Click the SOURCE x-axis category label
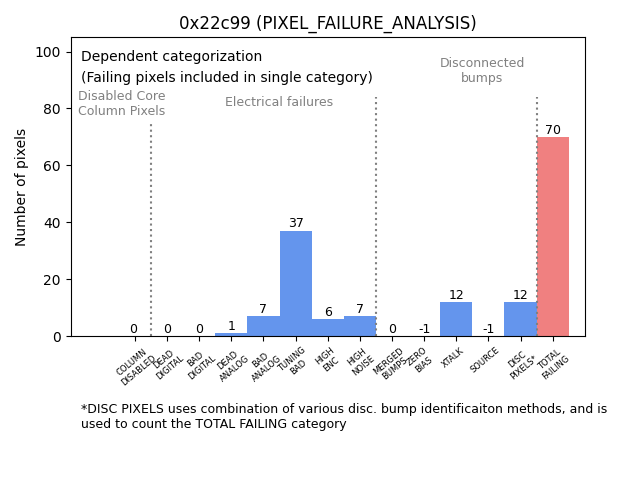The width and height of the screenshot is (640, 480). tap(486, 360)
